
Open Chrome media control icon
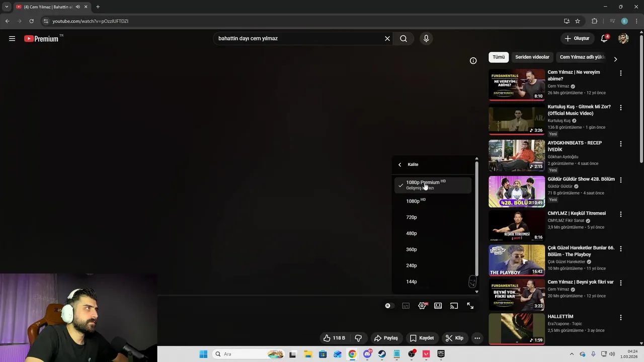pos(612,21)
